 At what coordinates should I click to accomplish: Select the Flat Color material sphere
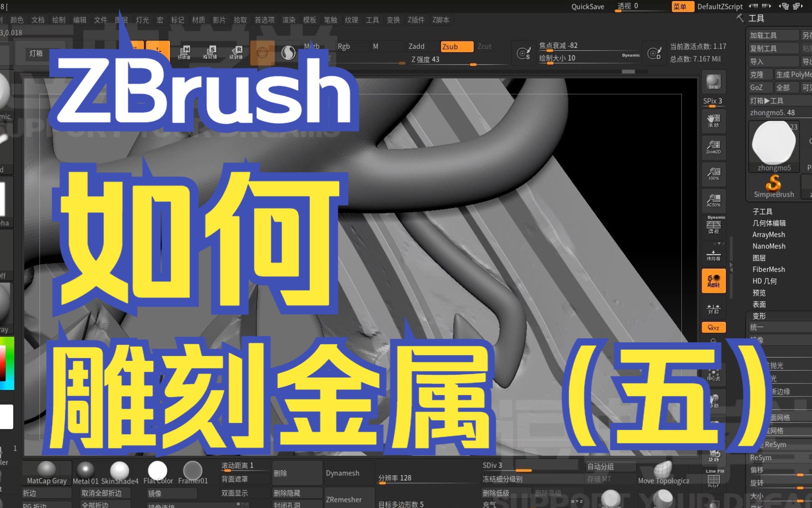[158, 472]
